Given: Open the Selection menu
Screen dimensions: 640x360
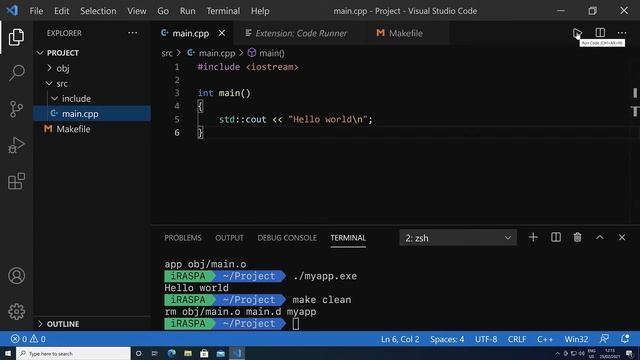Looking at the screenshot, I should coord(98,11).
